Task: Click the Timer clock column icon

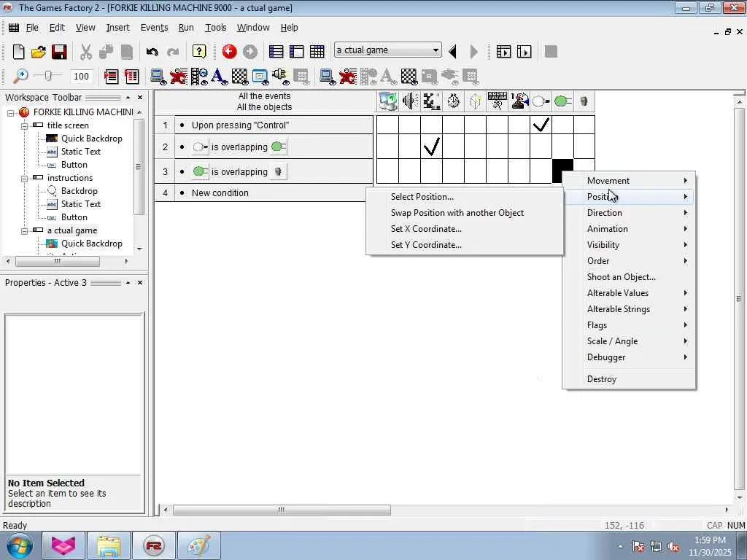Action: point(454,101)
